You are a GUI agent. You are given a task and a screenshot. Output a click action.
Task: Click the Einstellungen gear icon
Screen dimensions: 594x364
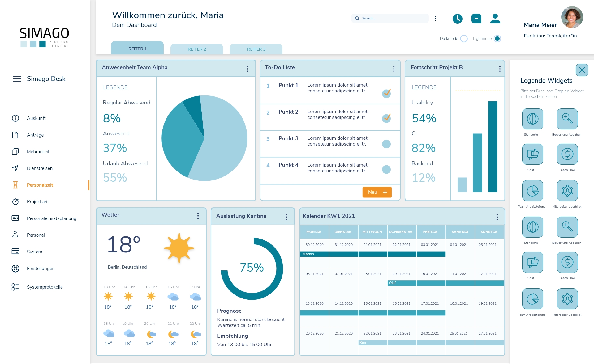tap(15, 268)
